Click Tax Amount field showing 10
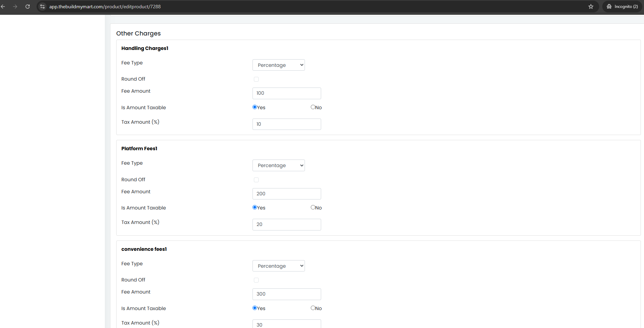This screenshot has width=644, height=328. tap(287, 124)
